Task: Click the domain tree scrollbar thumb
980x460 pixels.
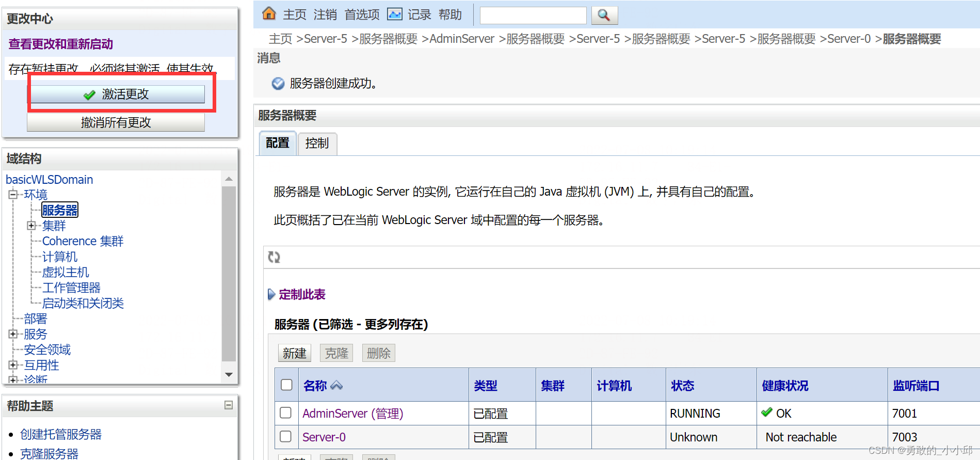Action: (x=229, y=274)
